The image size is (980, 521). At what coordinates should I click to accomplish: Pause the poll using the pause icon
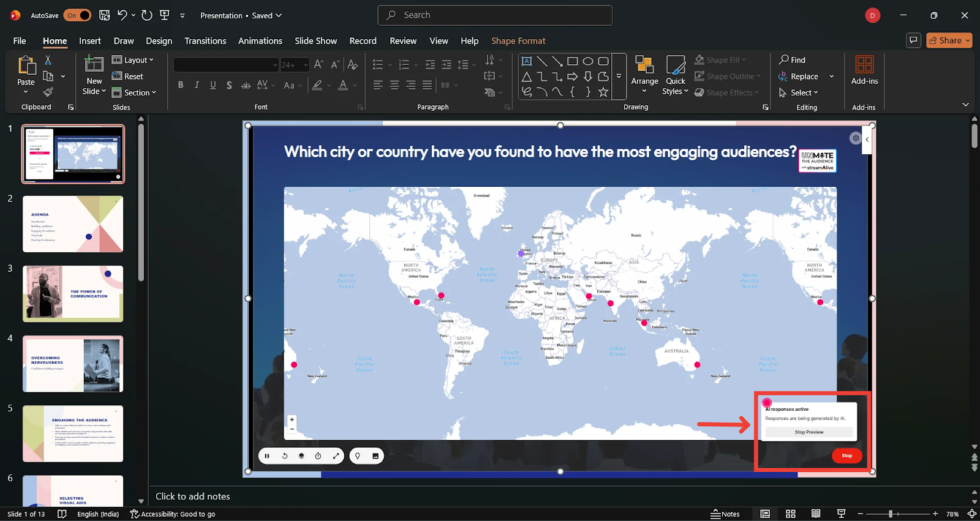click(267, 456)
